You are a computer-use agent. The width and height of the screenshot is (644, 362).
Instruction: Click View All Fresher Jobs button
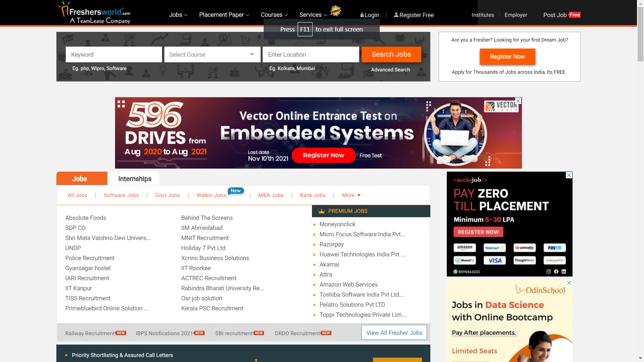tap(394, 333)
